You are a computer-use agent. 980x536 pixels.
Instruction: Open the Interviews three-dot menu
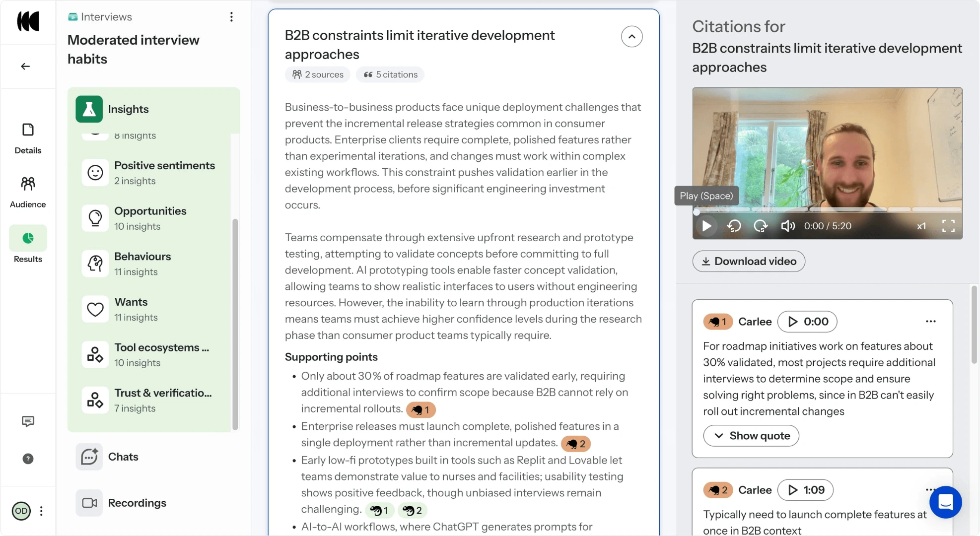pyautogui.click(x=231, y=17)
